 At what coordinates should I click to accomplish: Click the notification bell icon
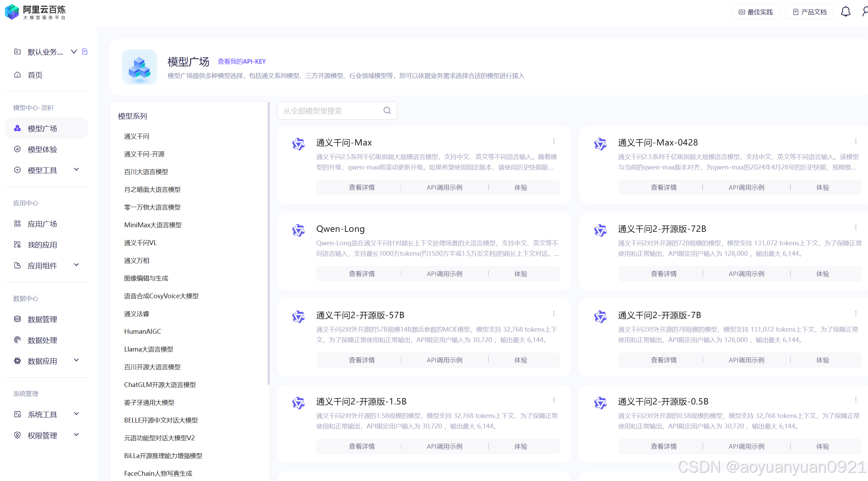tap(845, 11)
